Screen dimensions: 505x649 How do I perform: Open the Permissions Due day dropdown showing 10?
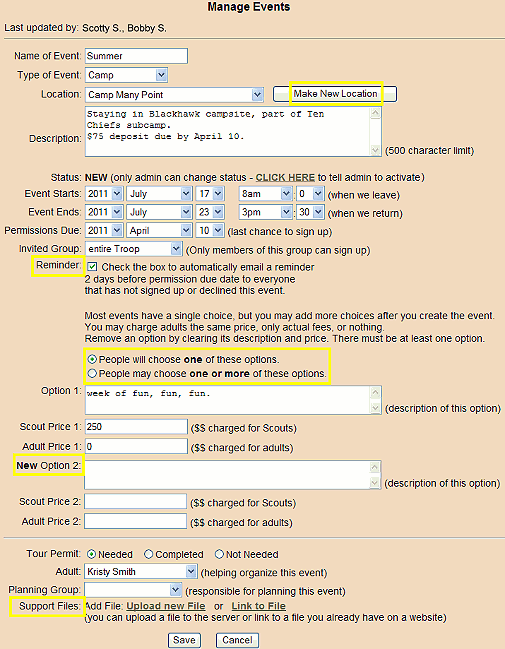point(210,231)
